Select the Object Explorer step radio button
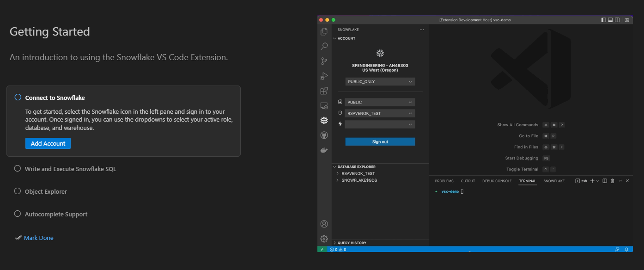 [x=17, y=191]
